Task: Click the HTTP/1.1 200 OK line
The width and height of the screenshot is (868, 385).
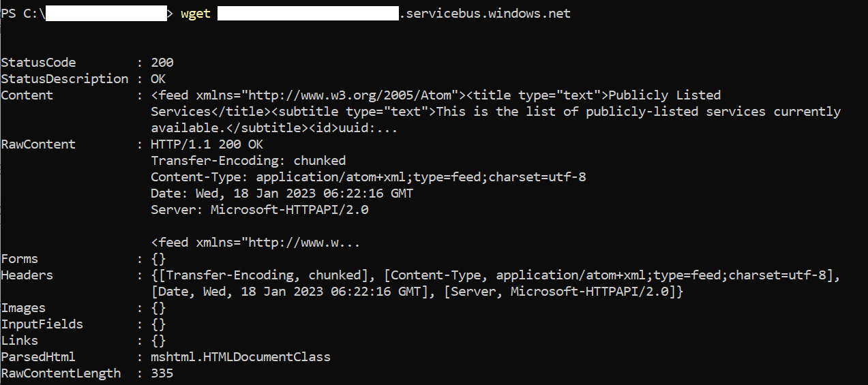Action: tap(207, 144)
